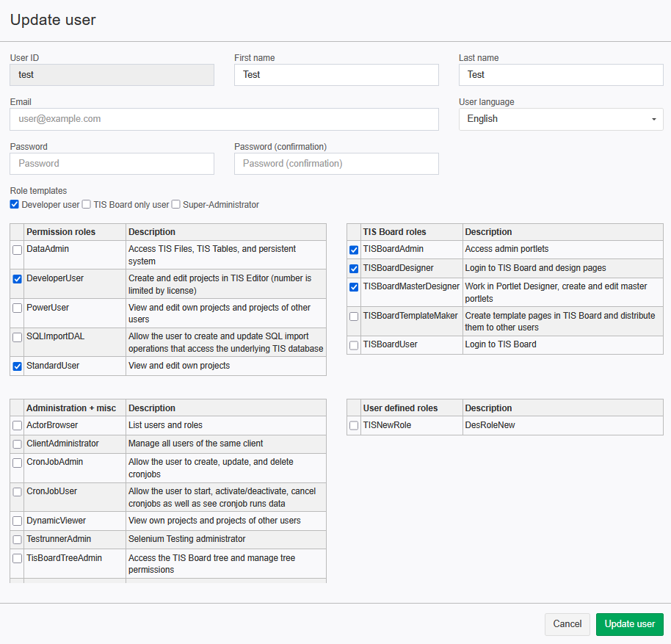Enable the ClientAdministrator role
Viewport: 671px width, 644px height.
[x=17, y=444]
